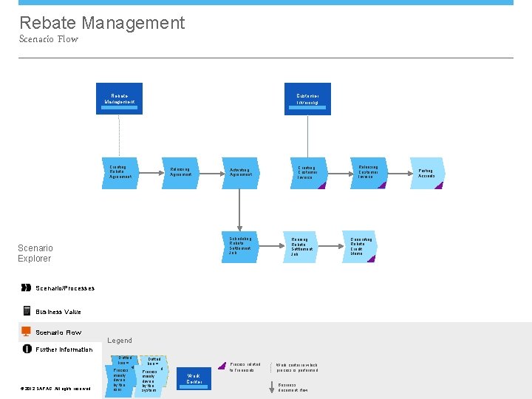Image resolution: width=532 pixels, height=399 pixels.
Task: Click the SAP AG copyright notice
Action: coord(55,389)
